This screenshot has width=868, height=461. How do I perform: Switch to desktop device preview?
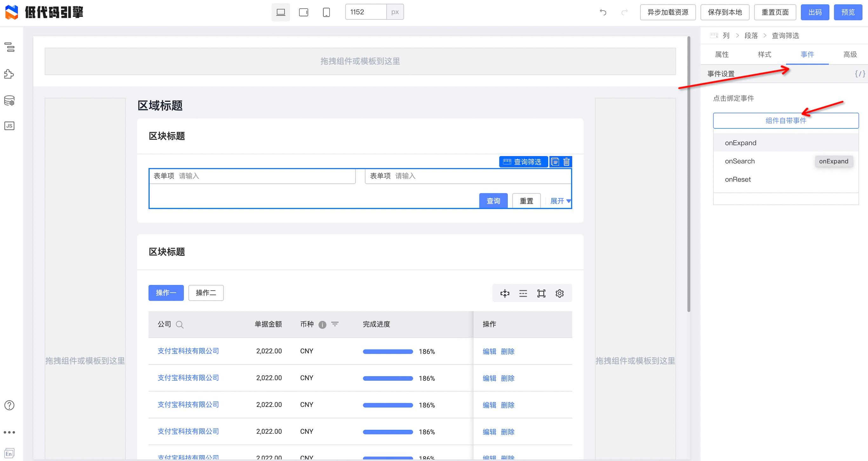coord(280,12)
